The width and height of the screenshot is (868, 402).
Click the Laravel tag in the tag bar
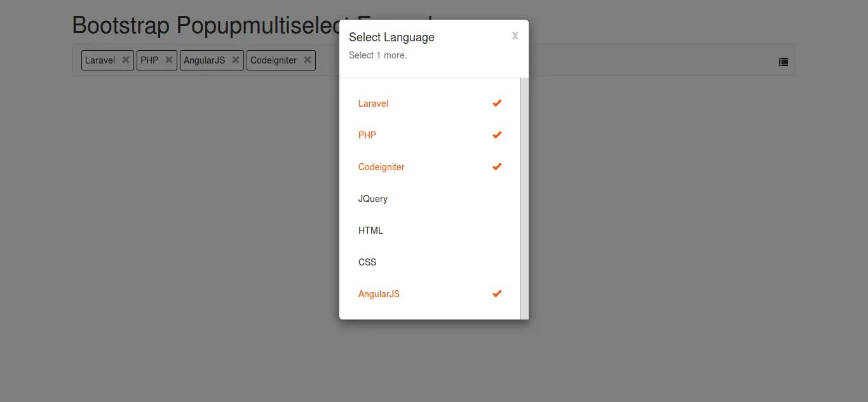(100, 60)
